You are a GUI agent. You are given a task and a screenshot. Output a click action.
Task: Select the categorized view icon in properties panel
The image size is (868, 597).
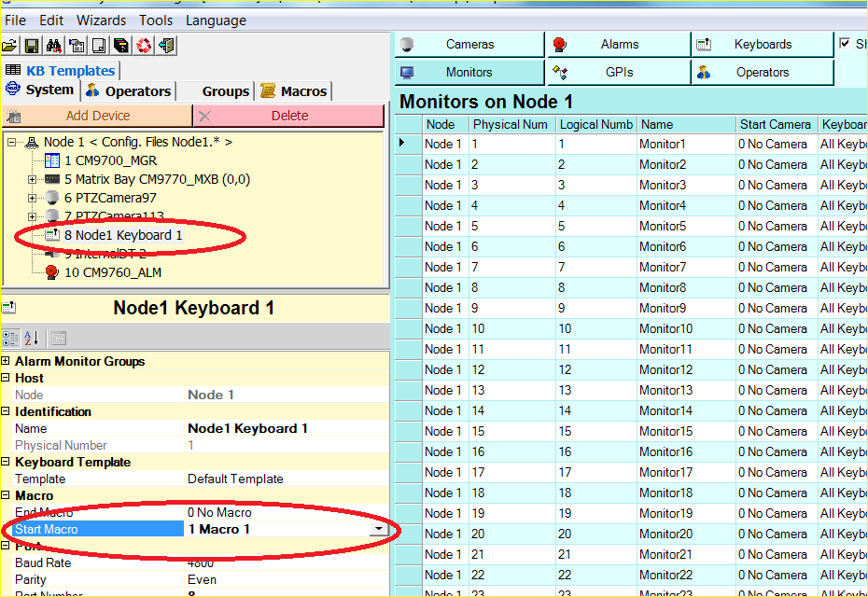(8, 337)
